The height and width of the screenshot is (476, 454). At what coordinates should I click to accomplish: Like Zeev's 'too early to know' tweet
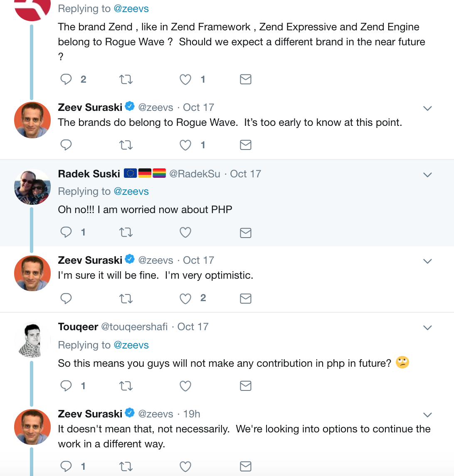[185, 145]
